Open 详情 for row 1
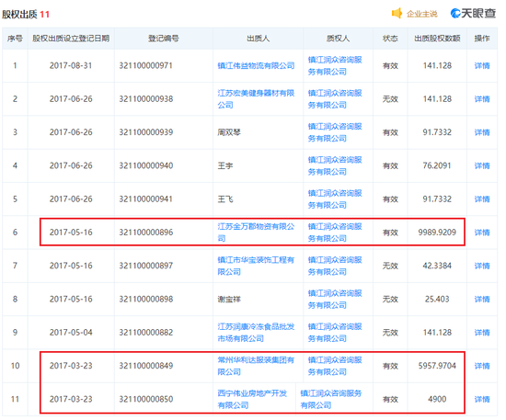Screen dimensions: 506x420 482,66
